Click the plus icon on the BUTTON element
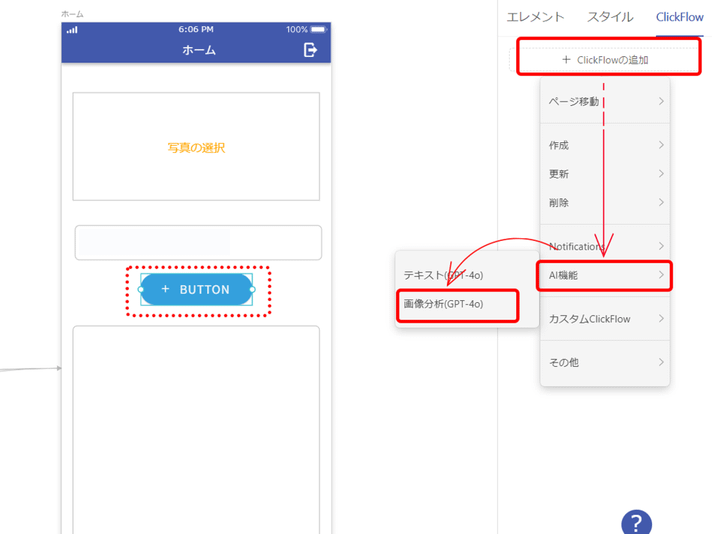 (165, 289)
